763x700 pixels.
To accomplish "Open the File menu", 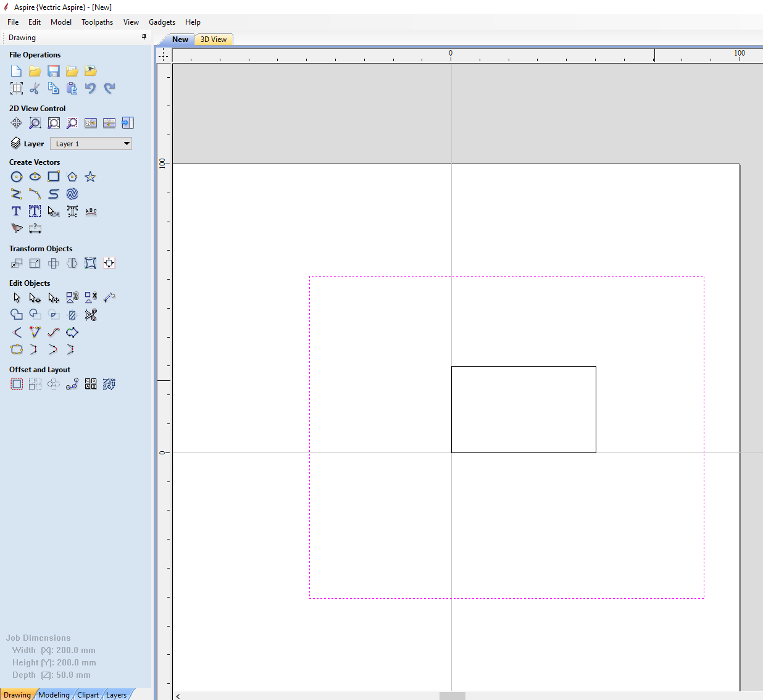I will coord(13,22).
